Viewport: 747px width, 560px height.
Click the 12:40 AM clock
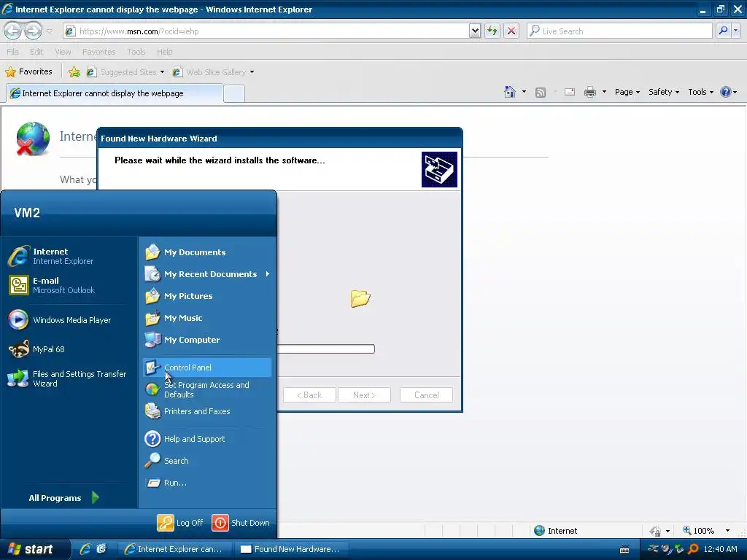(720, 549)
